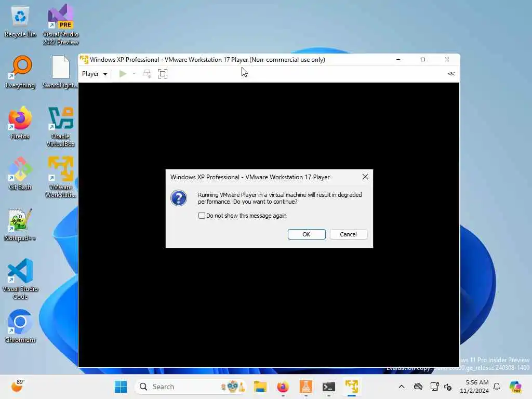Image resolution: width=532 pixels, height=399 pixels.
Task: Close the degraded performance dialog
Action: pos(365,177)
